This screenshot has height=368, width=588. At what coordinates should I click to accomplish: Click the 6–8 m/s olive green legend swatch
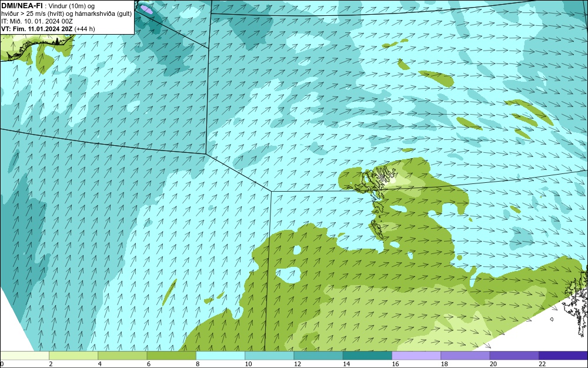[x=171, y=355]
